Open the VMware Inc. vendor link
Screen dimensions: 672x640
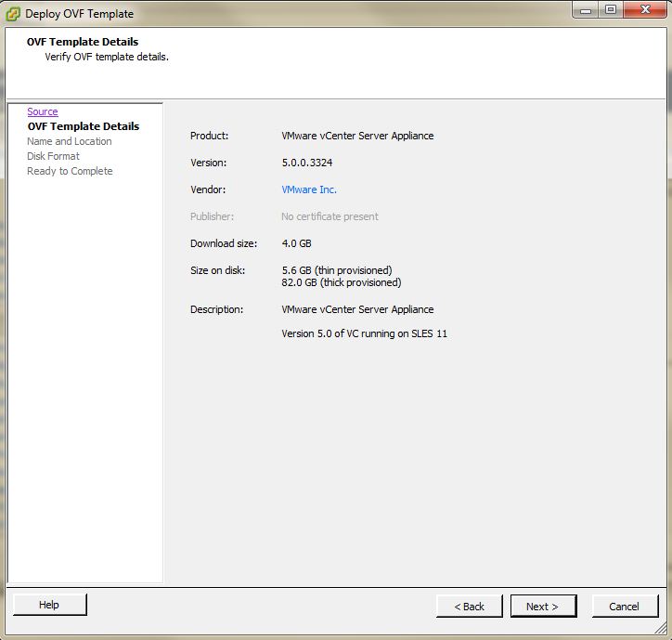pyautogui.click(x=309, y=189)
